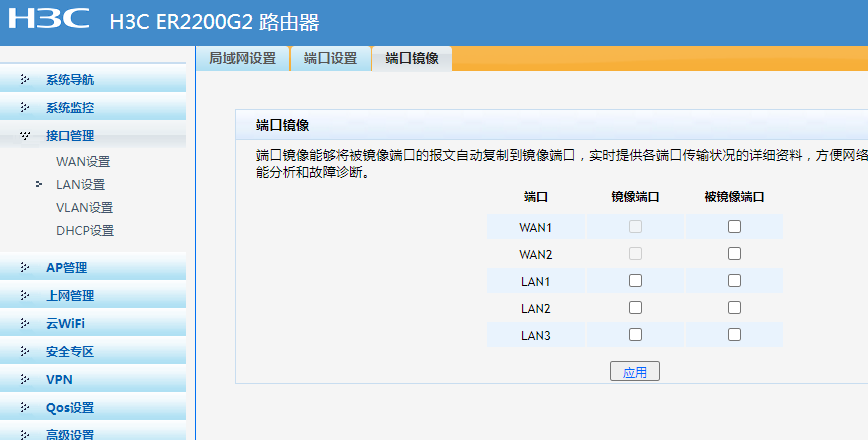The image size is (868, 440).
Task: Open the WAN设置 page link
Action: [x=83, y=162]
